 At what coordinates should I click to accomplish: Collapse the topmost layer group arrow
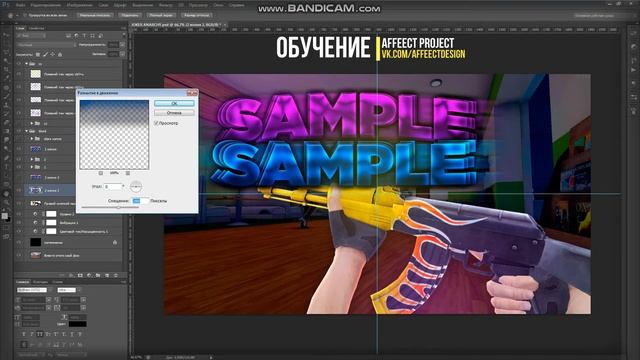coord(27,64)
